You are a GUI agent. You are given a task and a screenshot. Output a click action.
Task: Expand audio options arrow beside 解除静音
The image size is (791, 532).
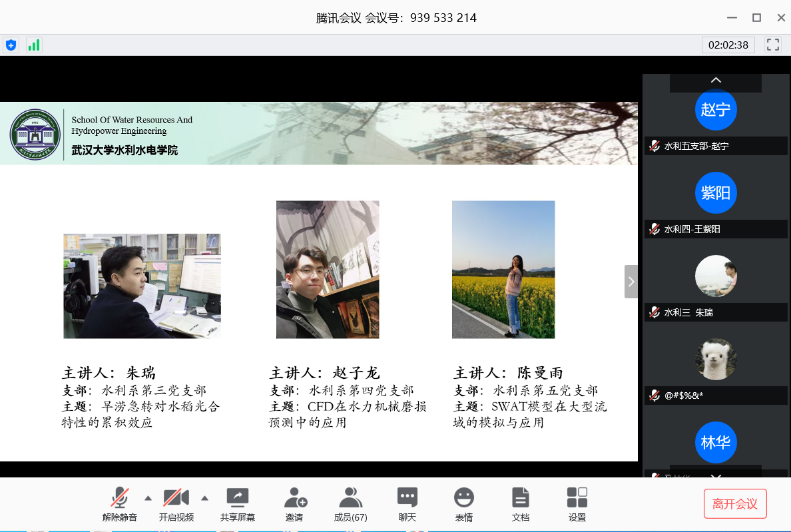[148, 497]
